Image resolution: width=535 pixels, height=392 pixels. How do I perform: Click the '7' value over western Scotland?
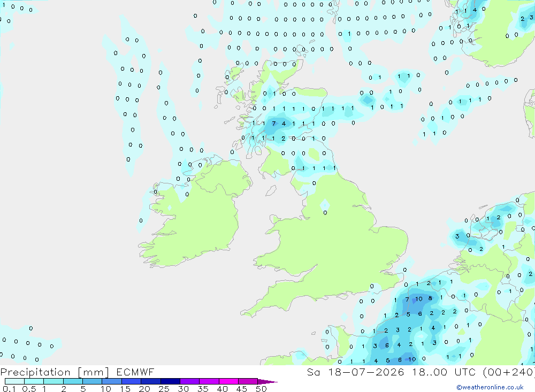(273, 124)
